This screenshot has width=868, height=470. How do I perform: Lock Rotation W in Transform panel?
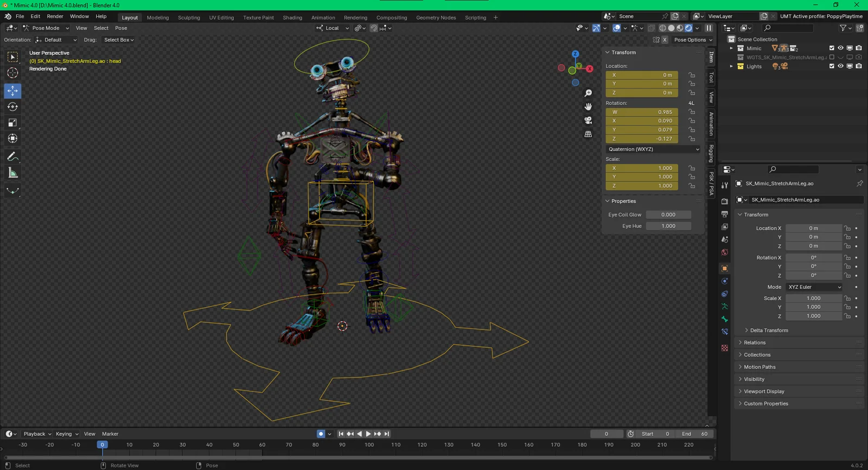[x=692, y=112]
